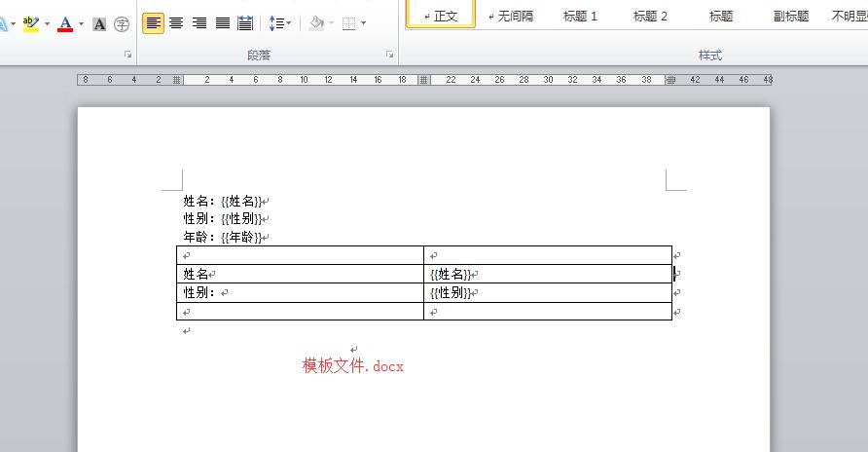Screen dimensions: 868x452
Task: Open the line spacing dropdown
Action: [x=279, y=23]
